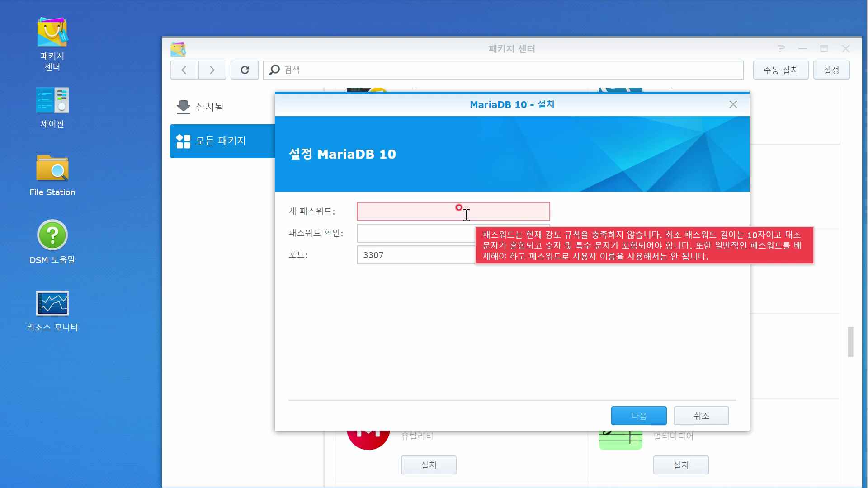Screen dimensions: 868x488
Task: Open the DSM Help icon
Action: click(52, 235)
